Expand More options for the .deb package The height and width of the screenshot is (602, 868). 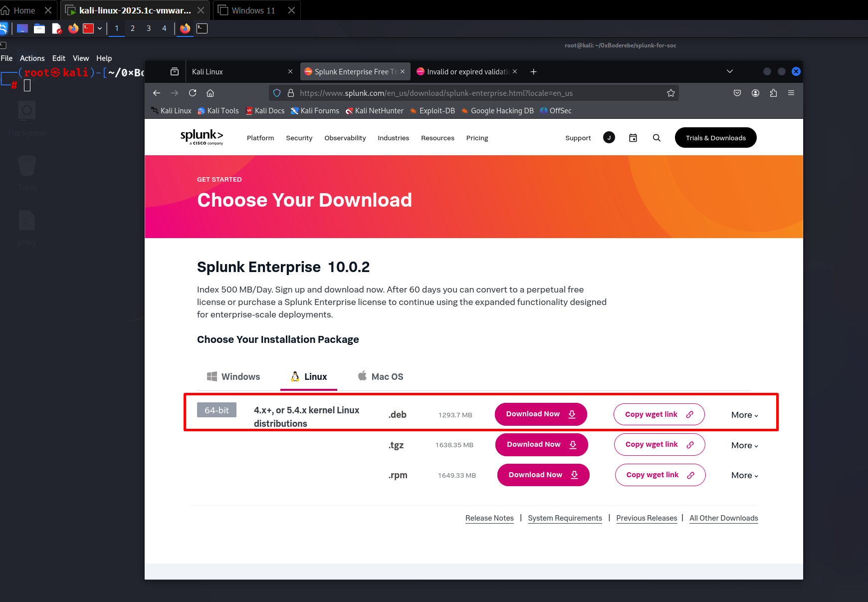(744, 414)
